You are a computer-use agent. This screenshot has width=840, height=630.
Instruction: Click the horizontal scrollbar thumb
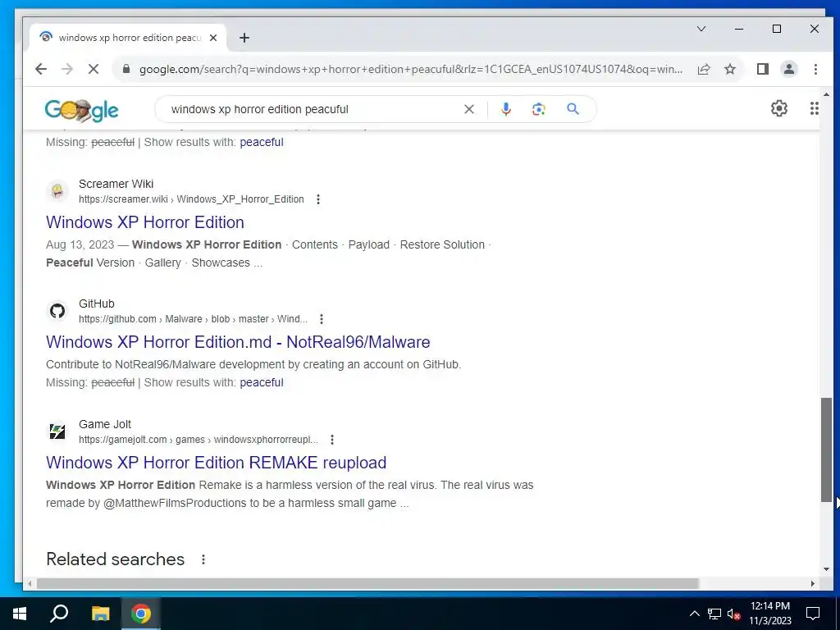[x=367, y=583]
